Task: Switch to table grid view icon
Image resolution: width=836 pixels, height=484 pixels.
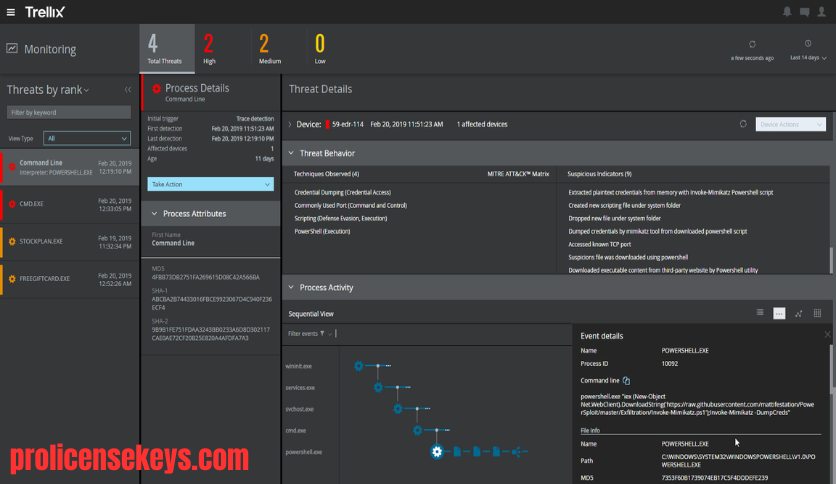Action: coord(817,313)
